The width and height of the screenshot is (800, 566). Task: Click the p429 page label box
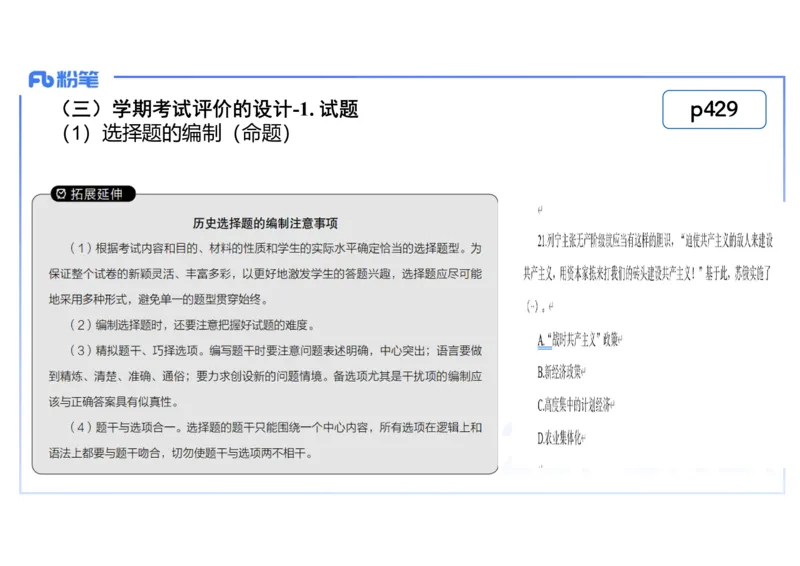[x=714, y=109]
